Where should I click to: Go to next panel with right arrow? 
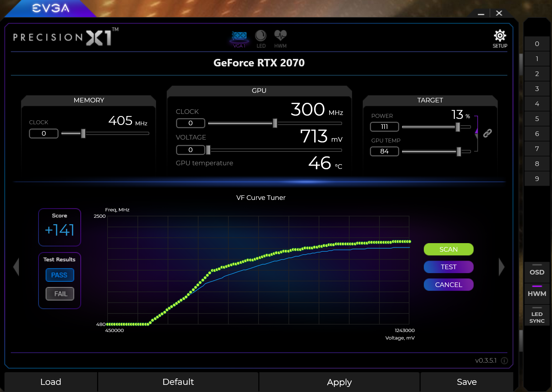click(x=502, y=267)
